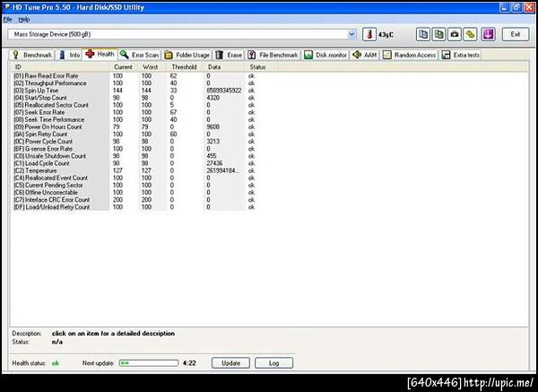The image size is (538, 392).
Task: Select the Interface CRC Error Count row
Action: [x=134, y=200]
